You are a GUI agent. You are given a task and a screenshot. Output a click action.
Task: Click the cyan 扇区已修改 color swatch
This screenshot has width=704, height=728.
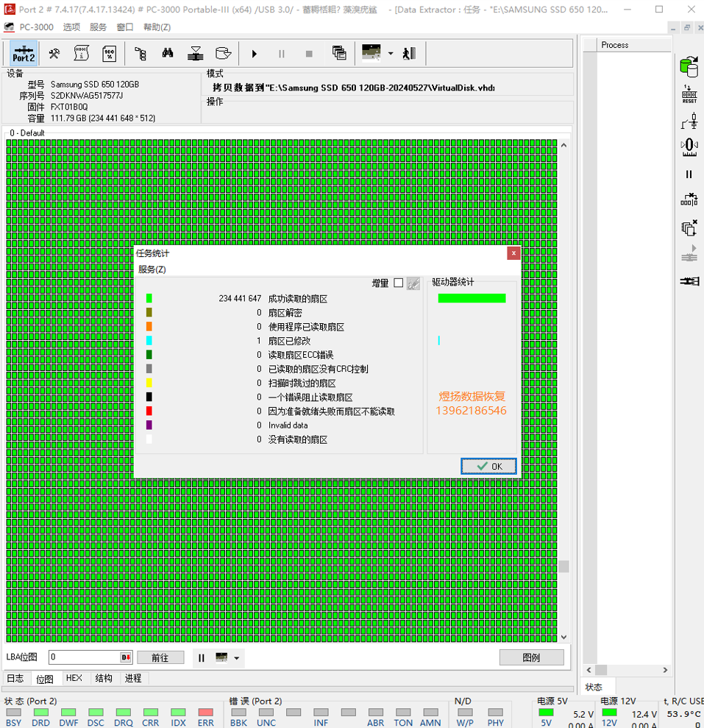click(x=149, y=340)
